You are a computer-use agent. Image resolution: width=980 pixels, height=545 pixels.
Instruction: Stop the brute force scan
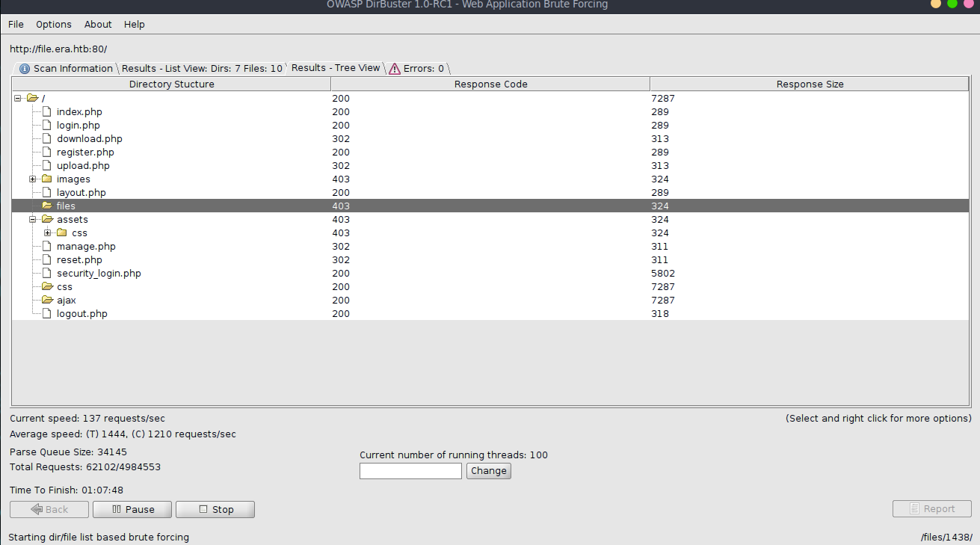pos(215,510)
